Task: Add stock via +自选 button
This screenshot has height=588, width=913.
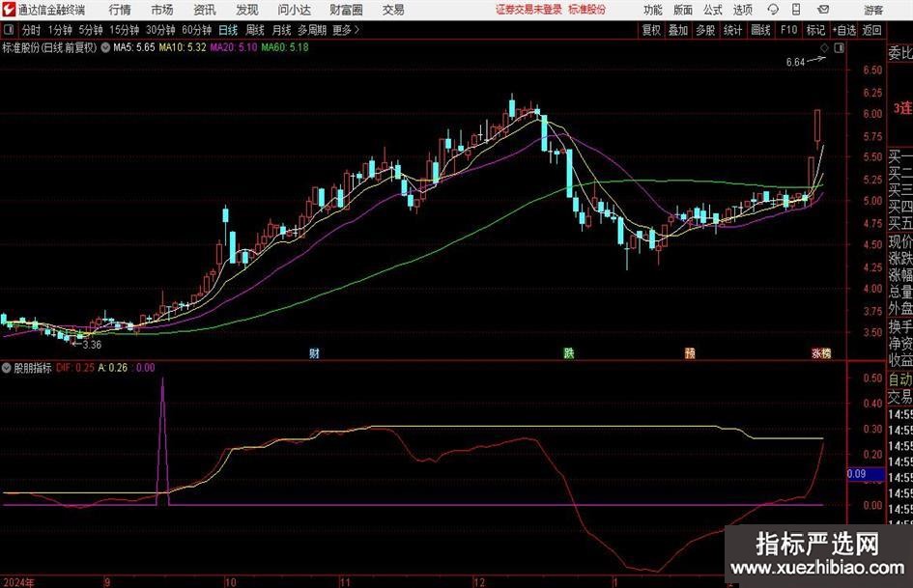Action: (844, 30)
